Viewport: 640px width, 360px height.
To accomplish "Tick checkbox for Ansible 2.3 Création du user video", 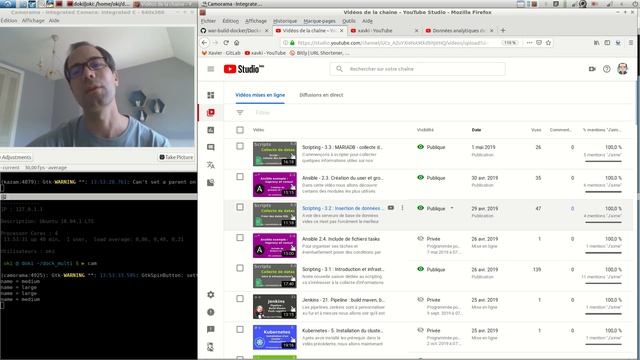I will tap(240, 177).
